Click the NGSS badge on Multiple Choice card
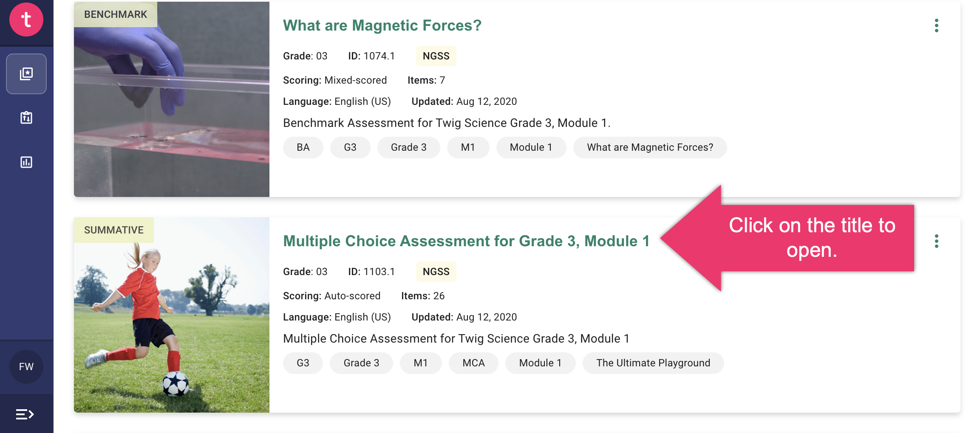This screenshot has width=980, height=433. [x=436, y=272]
